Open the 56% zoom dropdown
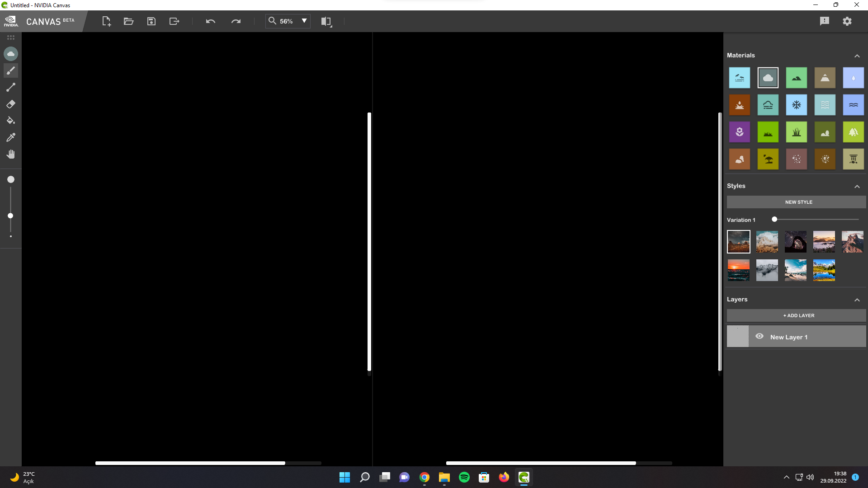 [x=304, y=21]
